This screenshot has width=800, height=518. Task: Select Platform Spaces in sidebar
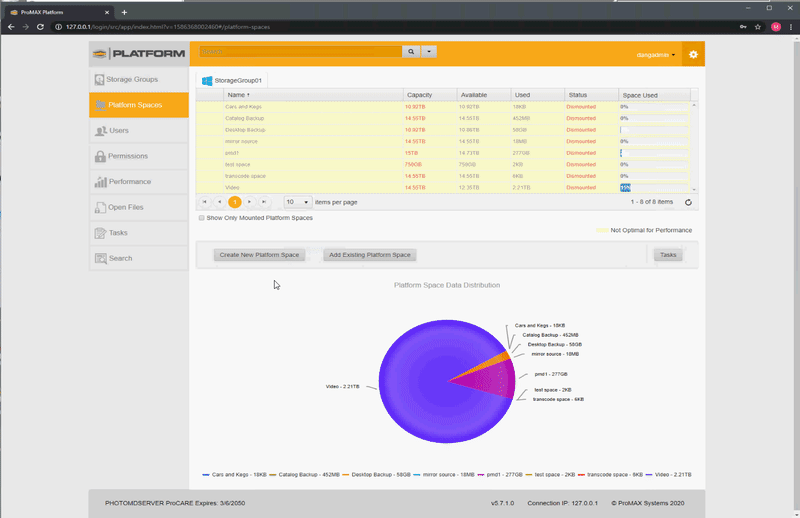139,105
